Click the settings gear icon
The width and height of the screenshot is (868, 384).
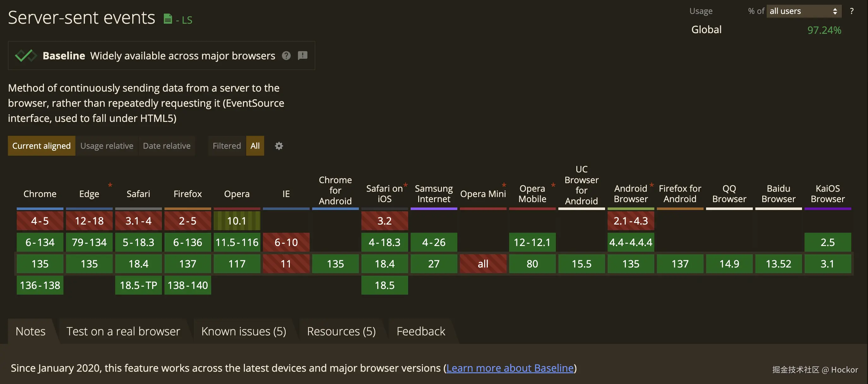279,146
